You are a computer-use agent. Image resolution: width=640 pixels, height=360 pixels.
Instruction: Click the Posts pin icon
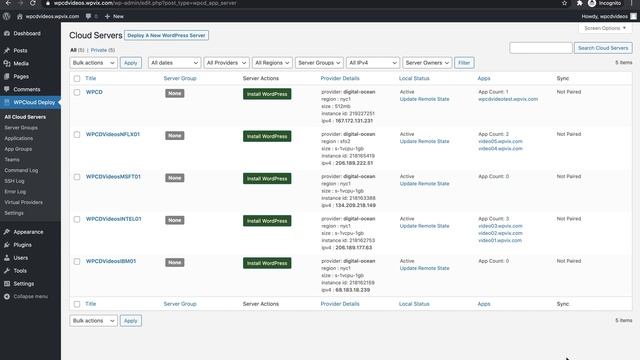[x=7, y=51]
